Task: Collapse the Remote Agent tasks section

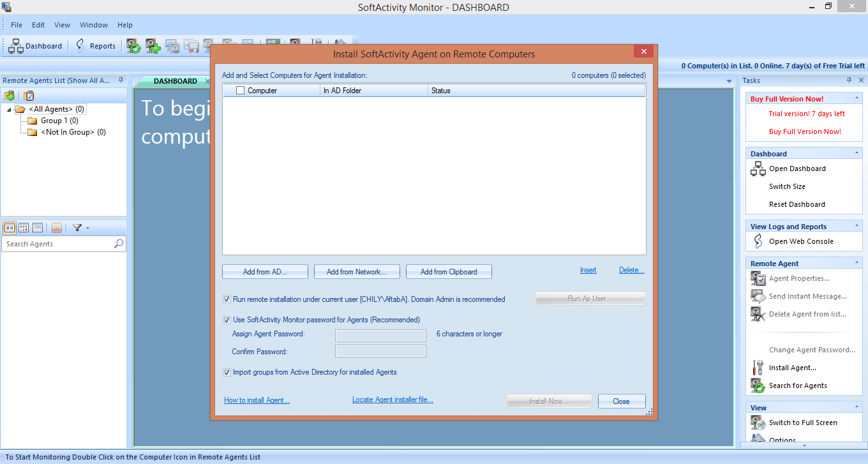Action: 857,263
